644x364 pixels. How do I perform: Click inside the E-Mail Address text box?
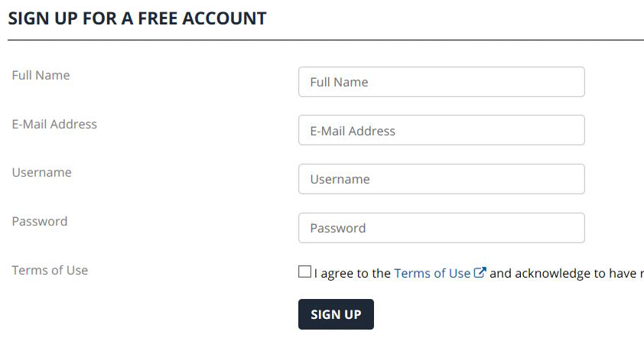point(441,130)
